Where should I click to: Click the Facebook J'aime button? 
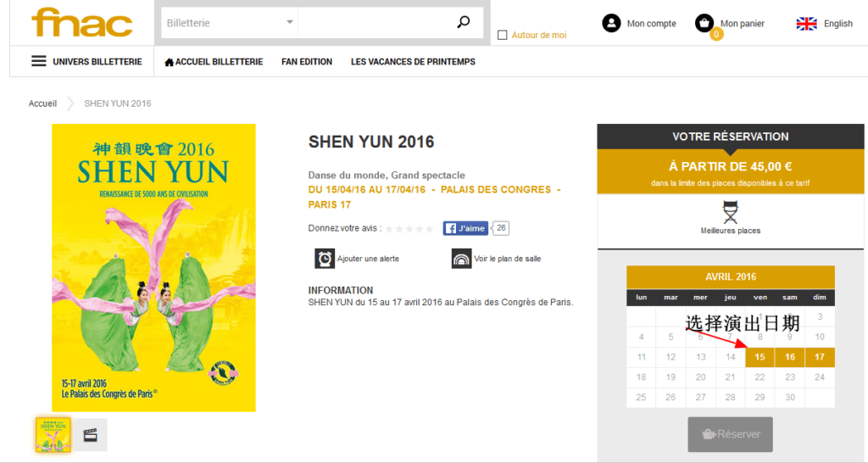pyautogui.click(x=466, y=228)
